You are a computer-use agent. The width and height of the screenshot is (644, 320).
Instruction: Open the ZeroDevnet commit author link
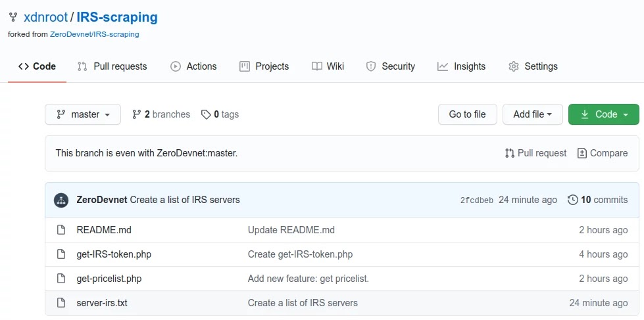click(102, 200)
